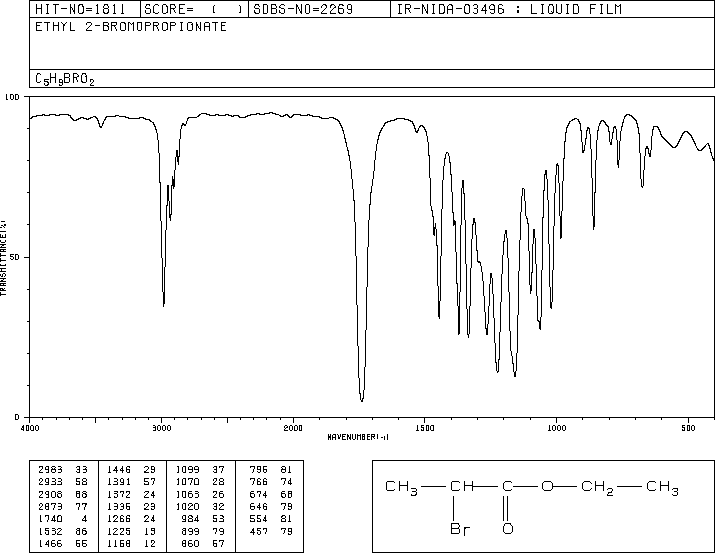Viewport: 715px width, 553px height.
Task: Select the 1740 peak entry in the table
Action: point(63,519)
